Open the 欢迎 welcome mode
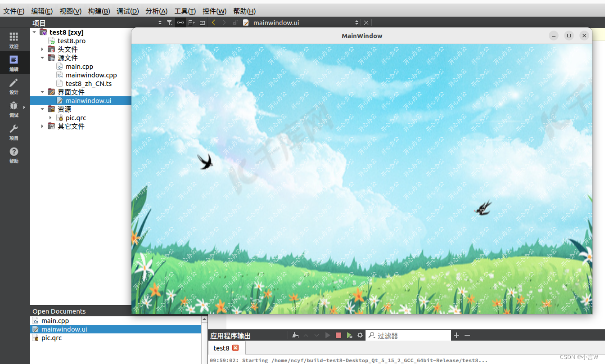The width and height of the screenshot is (605, 364). 14,40
